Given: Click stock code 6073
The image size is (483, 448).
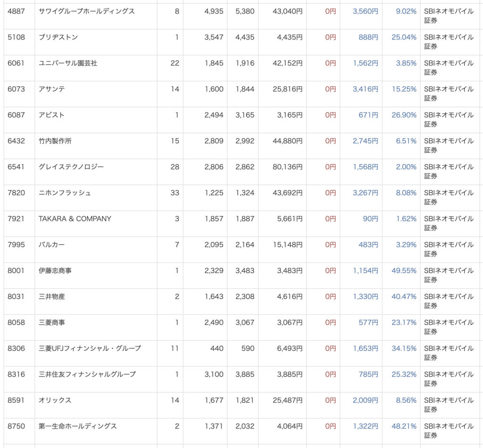Looking at the screenshot, I should click(x=16, y=89).
